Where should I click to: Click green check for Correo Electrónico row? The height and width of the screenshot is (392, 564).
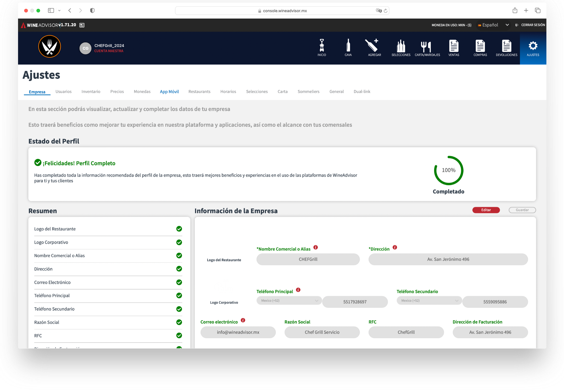pos(179,282)
